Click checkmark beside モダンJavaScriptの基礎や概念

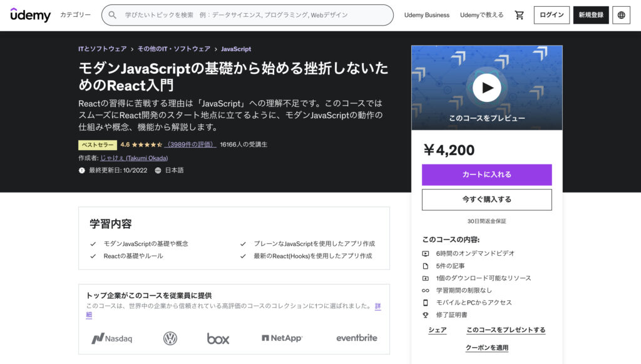pyautogui.click(x=93, y=244)
